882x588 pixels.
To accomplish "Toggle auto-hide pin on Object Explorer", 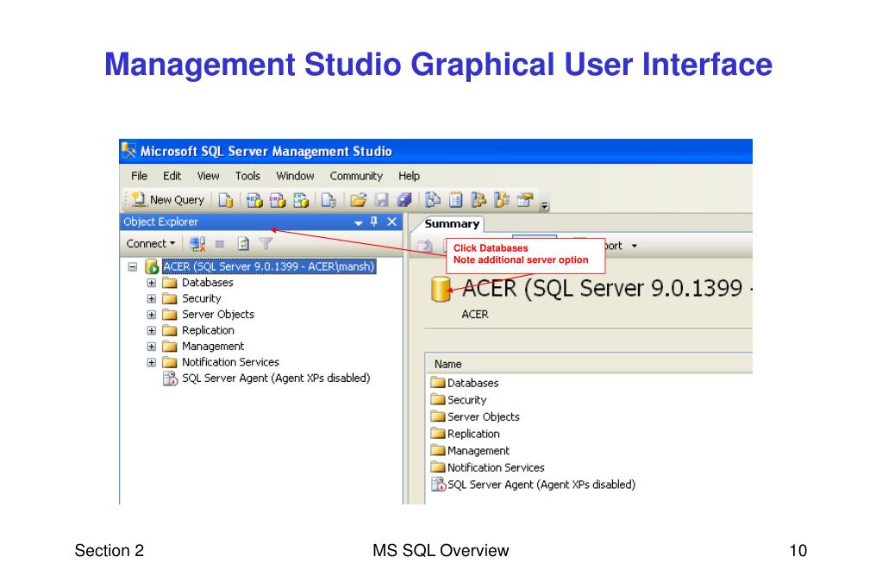I will [x=374, y=222].
